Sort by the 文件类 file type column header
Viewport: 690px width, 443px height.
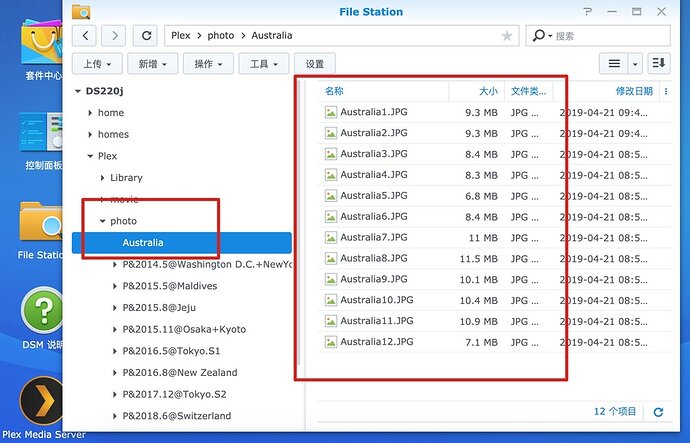pyautogui.click(x=528, y=91)
